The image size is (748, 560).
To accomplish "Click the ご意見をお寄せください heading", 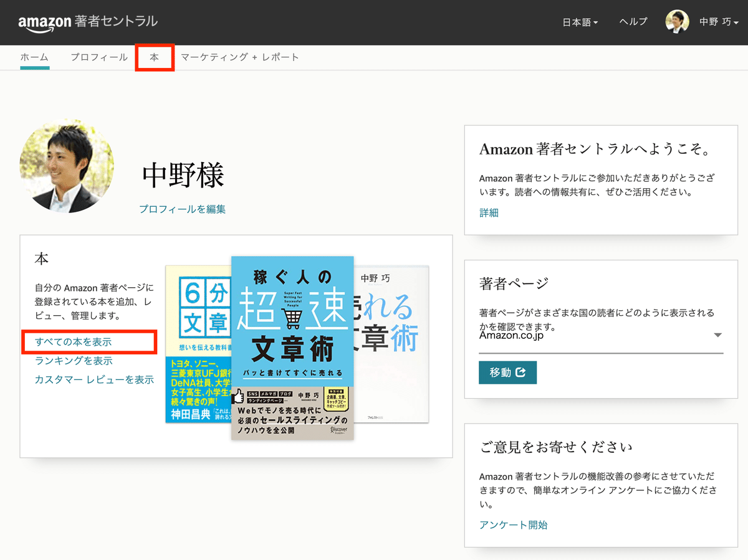I will (x=557, y=447).
